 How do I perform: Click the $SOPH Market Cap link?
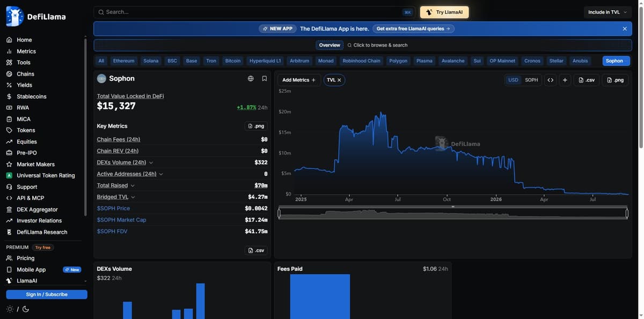coord(121,220)
